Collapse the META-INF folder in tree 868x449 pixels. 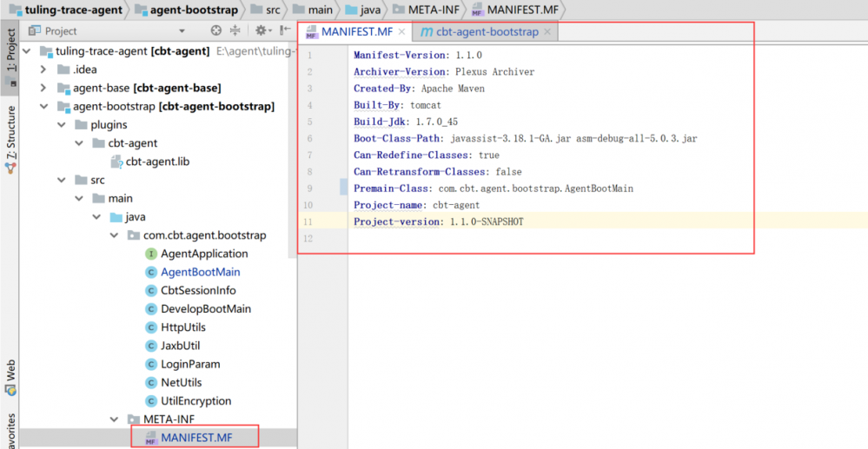pyautogui.click(x=115, y=419)
